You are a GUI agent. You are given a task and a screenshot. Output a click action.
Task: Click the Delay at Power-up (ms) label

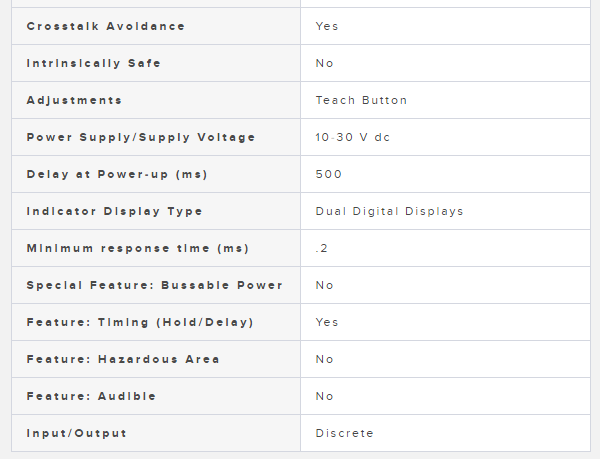[x=116, y=174]
